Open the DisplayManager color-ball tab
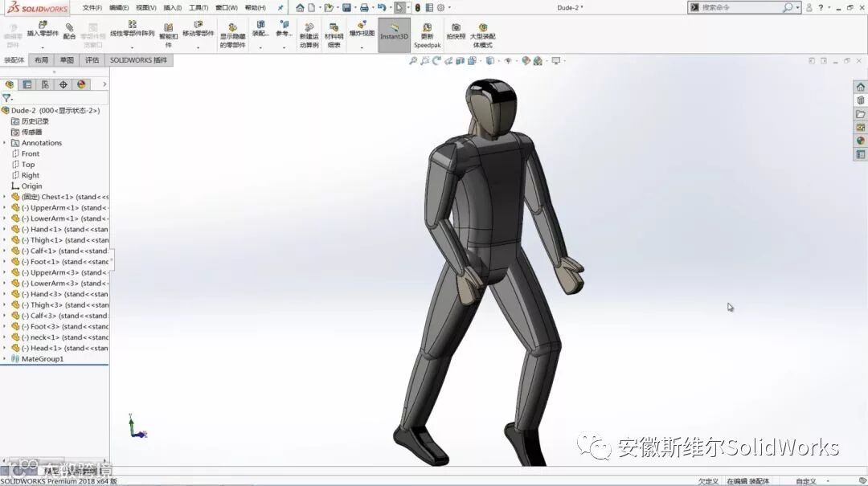The image size is (868, 486). tap(81, 84)
